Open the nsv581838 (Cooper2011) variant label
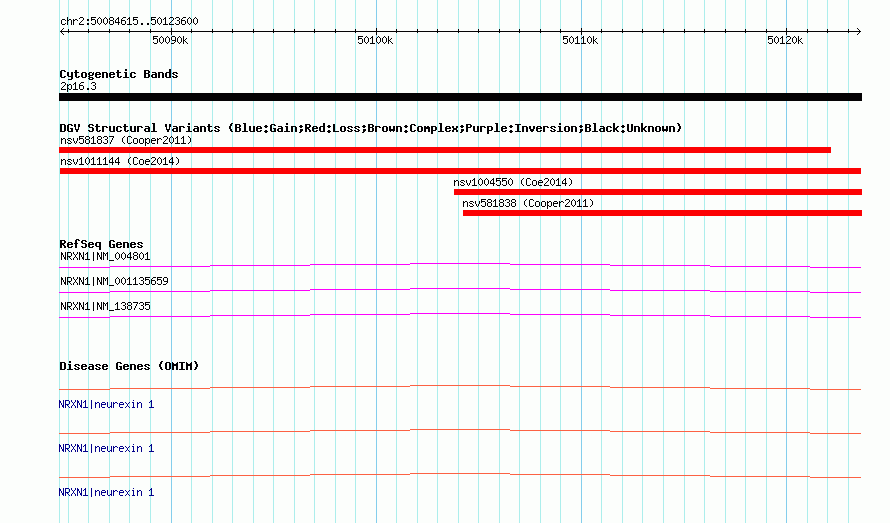This screenshot has width=890, height=523. click(x=528, y=203)
